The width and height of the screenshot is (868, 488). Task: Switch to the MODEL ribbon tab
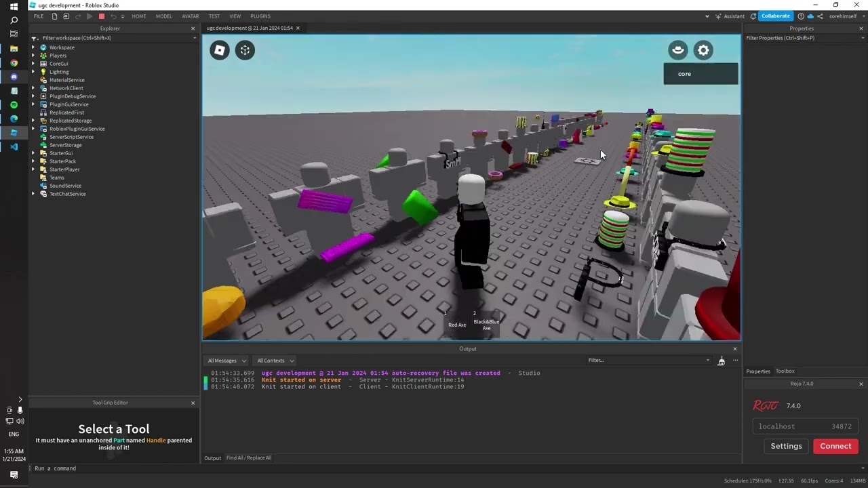coord(164,16)
